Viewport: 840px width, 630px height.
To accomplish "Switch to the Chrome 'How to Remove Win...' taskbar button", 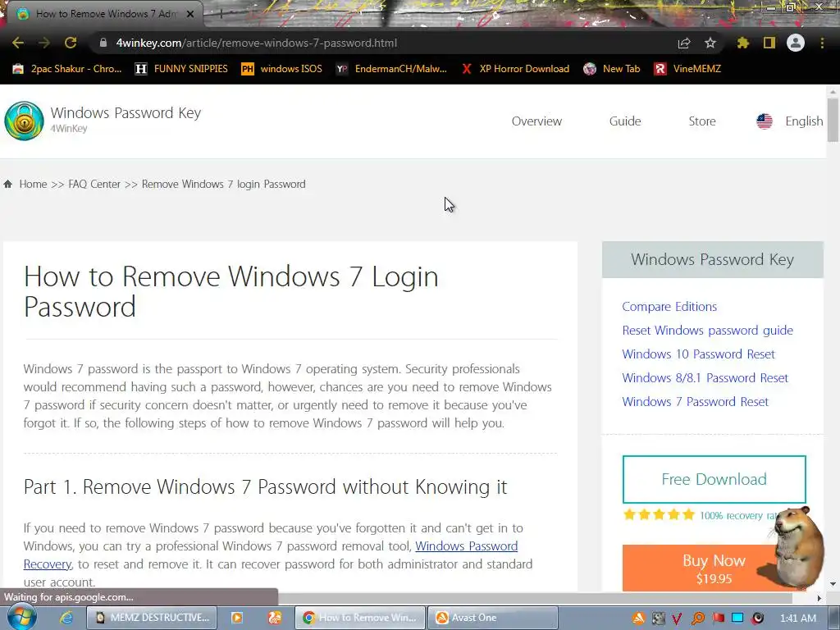I will [x=360, y=618].
